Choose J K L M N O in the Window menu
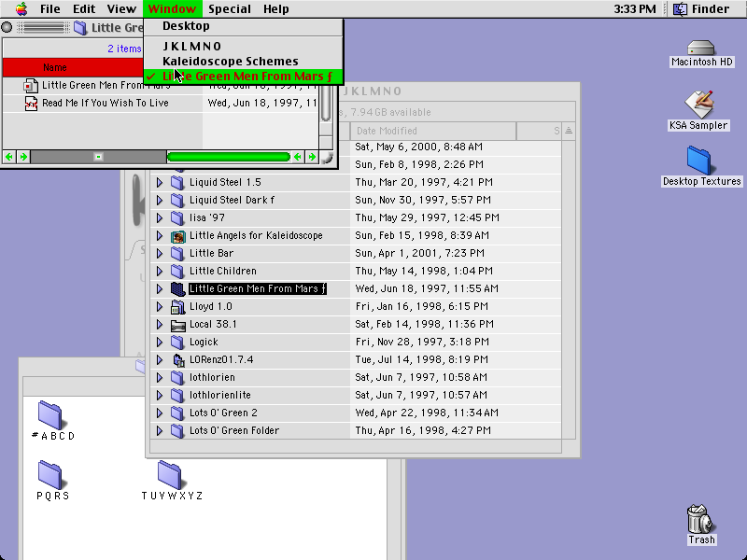 point(243,46)
